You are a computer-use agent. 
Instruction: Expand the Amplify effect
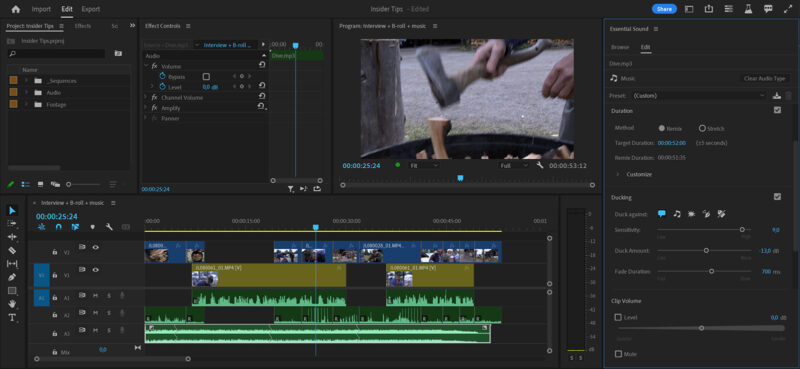(146, 108)
